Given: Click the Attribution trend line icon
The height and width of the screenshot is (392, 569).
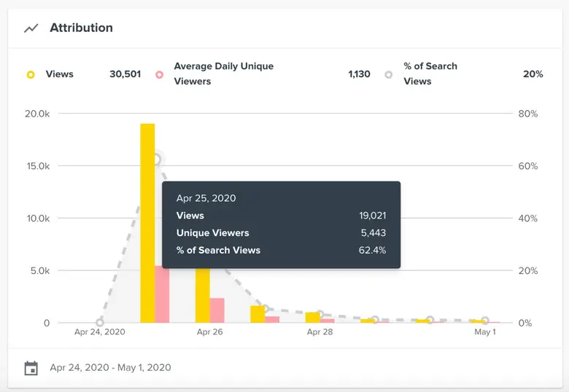Looking at the screenshot, I should [31, 28].
